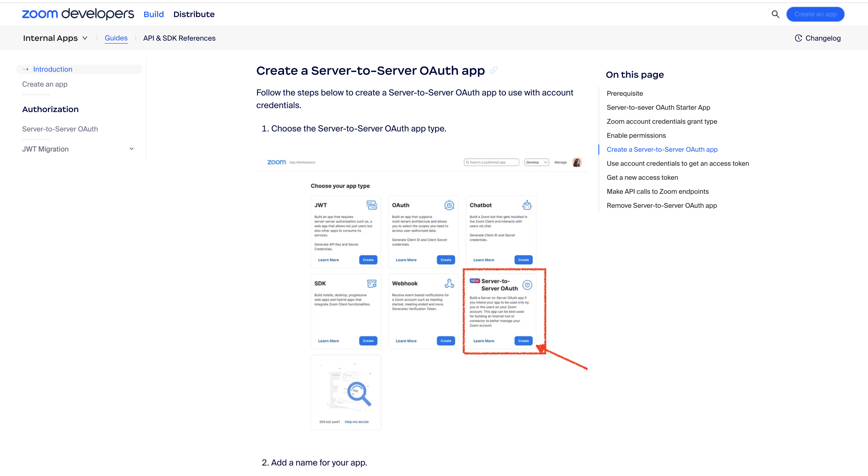Jump to Zoom account credentials grant type

pos(662,121)
